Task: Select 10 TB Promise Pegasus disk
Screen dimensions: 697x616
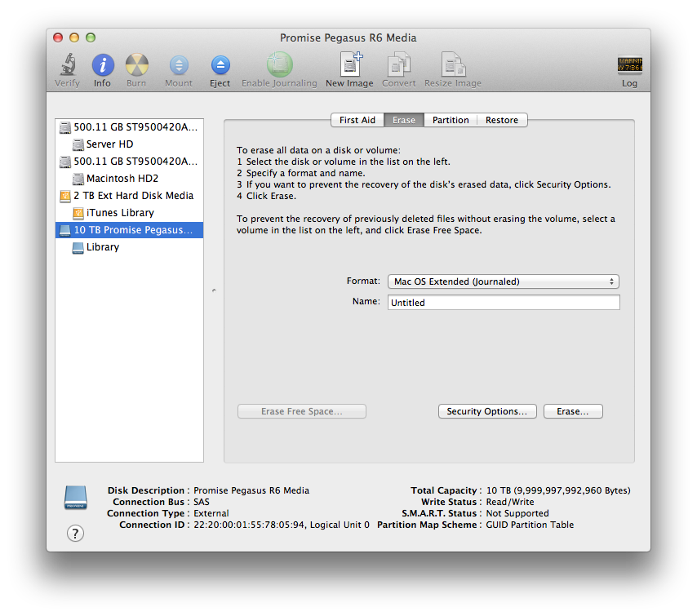Action: (129, 230)
